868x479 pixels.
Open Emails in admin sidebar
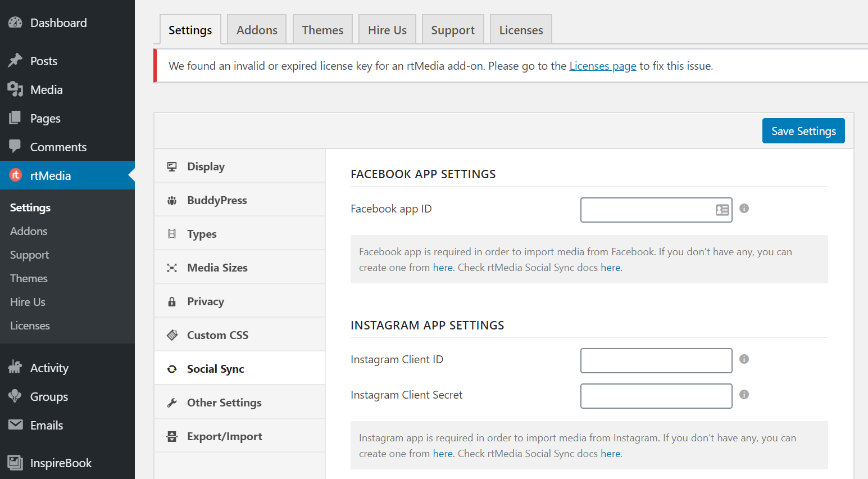67,425
